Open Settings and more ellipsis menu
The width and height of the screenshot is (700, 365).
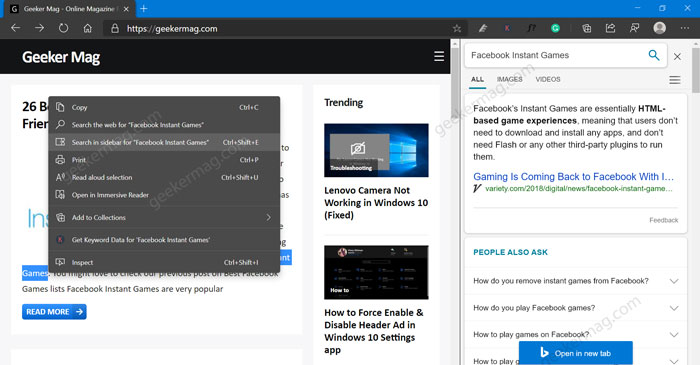[x=685, y=28]
